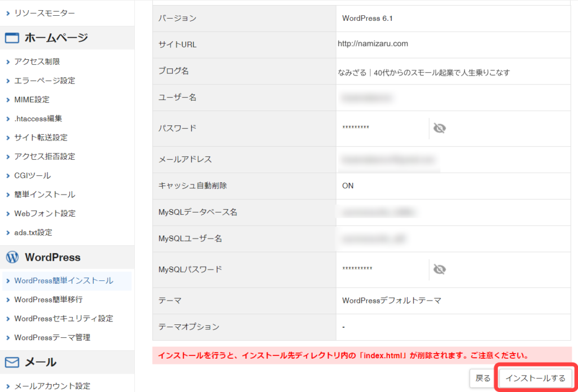Show the パスワード value via eye icon
The width and height of the screenshot is (578, 392).
coord(439,128)
